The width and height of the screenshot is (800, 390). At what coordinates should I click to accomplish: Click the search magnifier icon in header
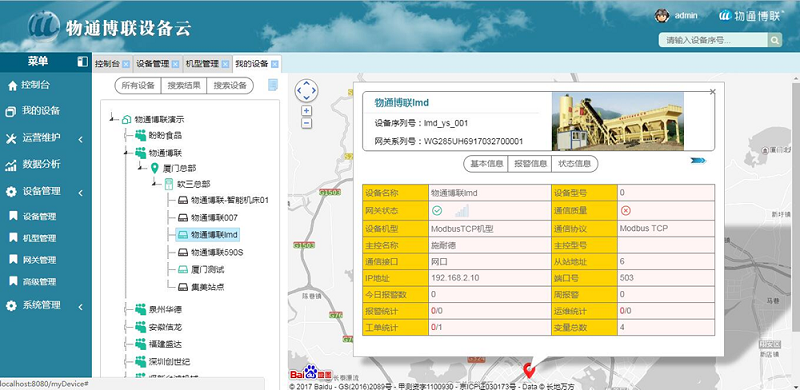pos(774,40)
